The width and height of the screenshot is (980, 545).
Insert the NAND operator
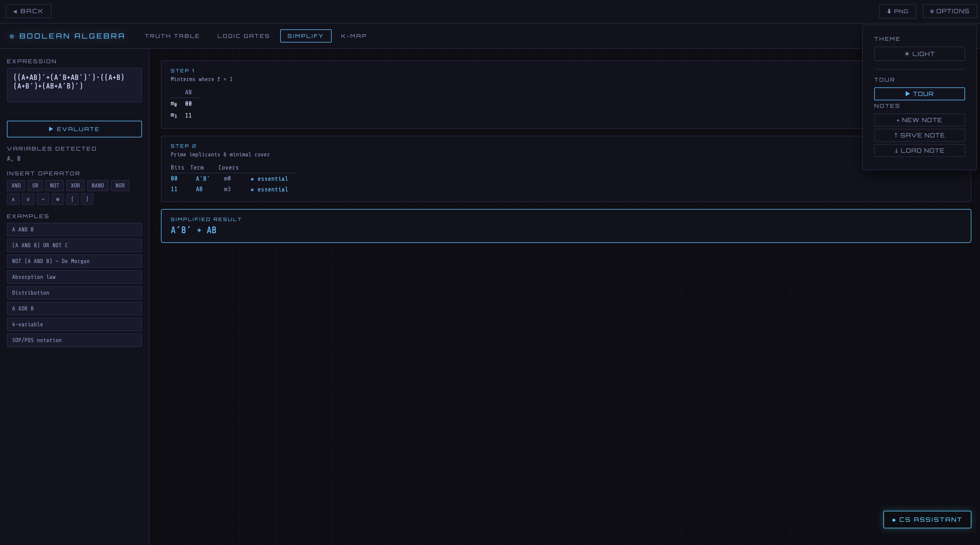tap(97, 185)
